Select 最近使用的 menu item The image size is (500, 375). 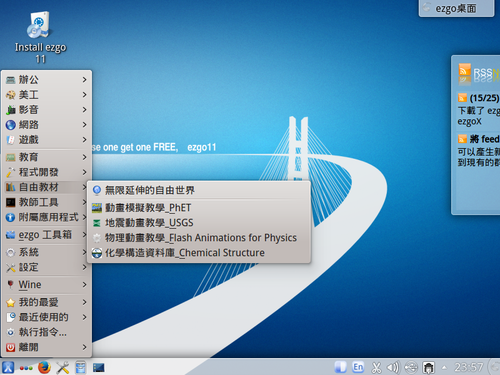(x=46, y=317)
